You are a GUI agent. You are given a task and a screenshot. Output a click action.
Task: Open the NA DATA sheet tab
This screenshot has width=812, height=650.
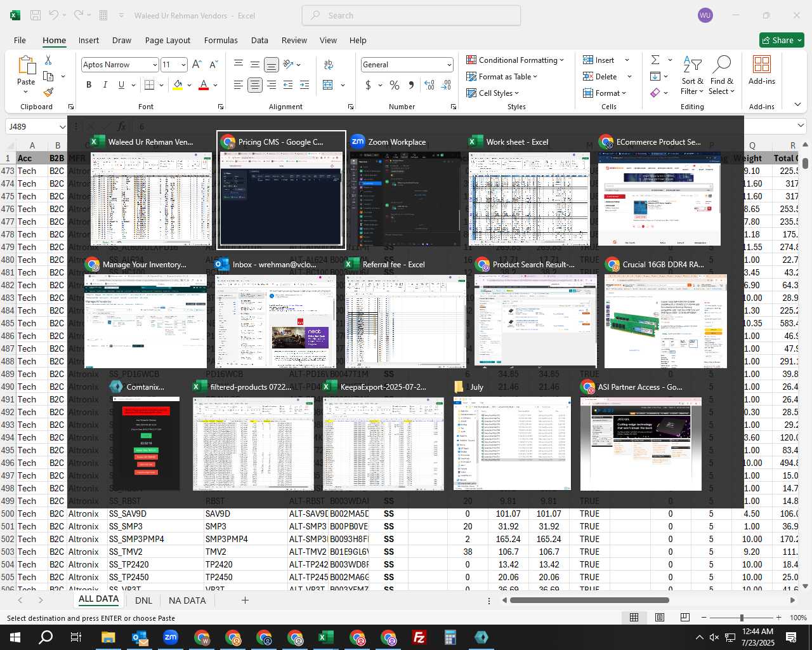pyautogui.click(x=187, y=600)
